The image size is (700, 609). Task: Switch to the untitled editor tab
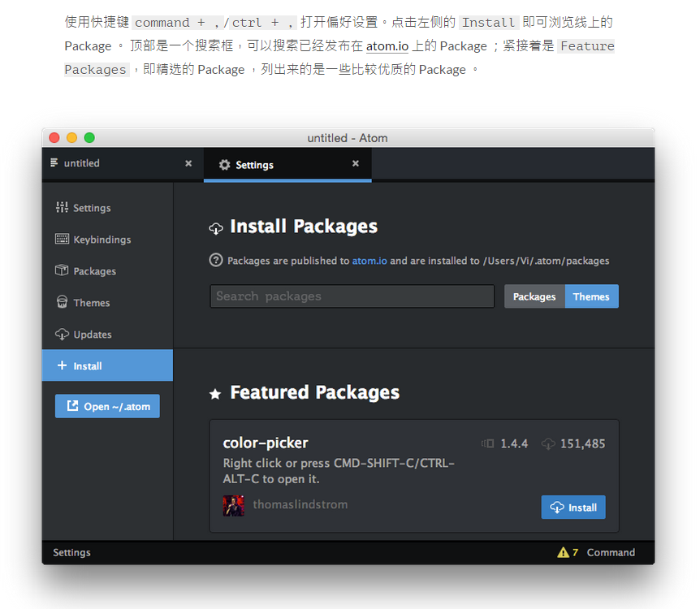point(123,163)
